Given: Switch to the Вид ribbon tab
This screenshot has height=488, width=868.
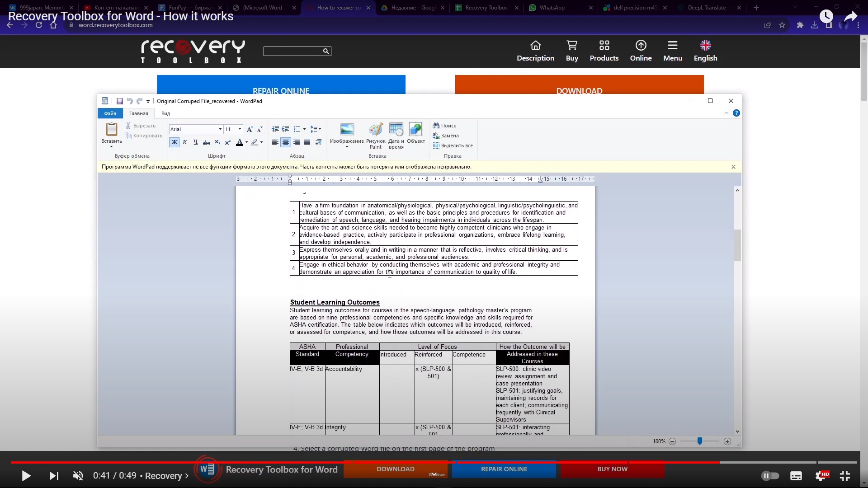Looking at the screenshot, I should tap(165, 113).
